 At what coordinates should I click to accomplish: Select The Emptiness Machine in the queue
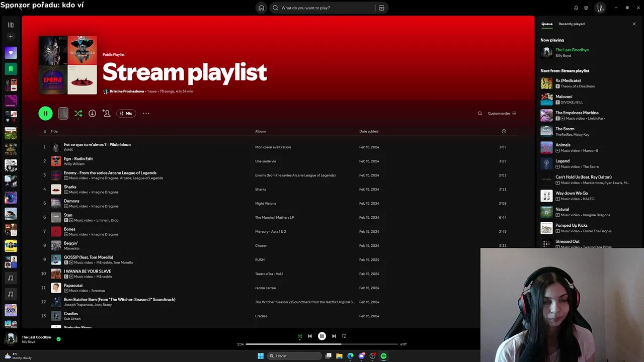pos(588,116)
